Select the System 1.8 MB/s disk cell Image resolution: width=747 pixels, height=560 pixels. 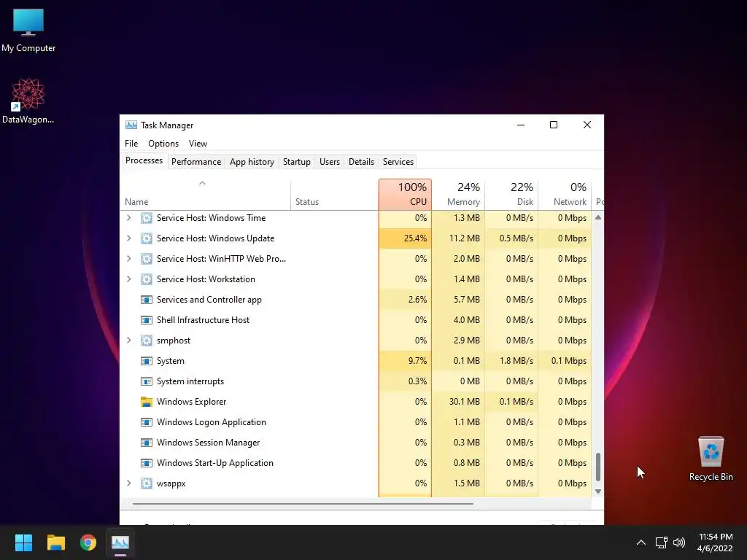511,361
